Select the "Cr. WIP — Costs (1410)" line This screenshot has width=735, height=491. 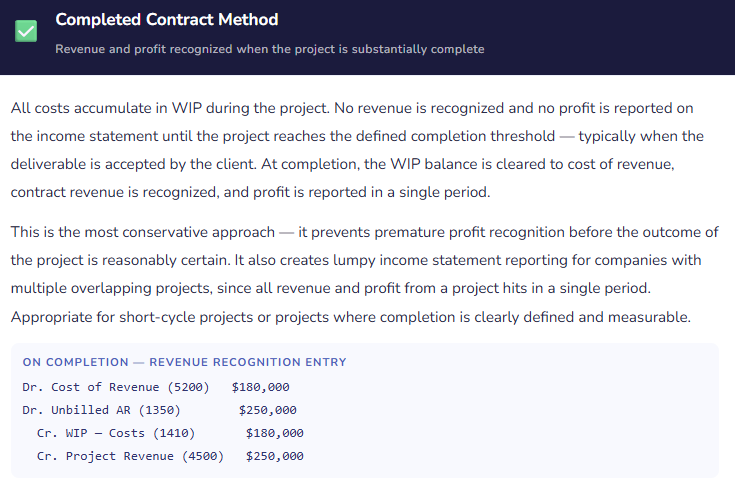(115, 433)
